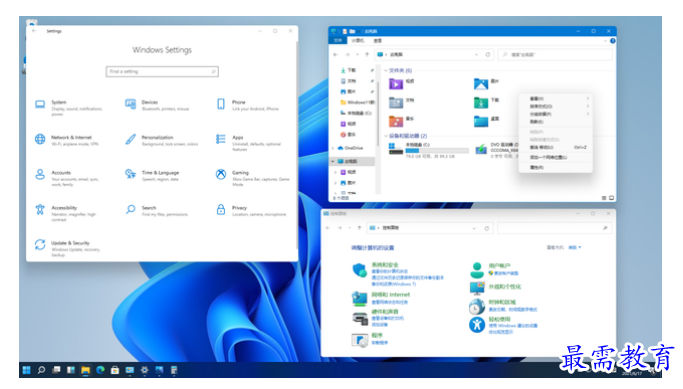The width and height of the screenshot is (683, 389).
Task: Choose Properties at bottom of context menu
Action: pos(555,167)
